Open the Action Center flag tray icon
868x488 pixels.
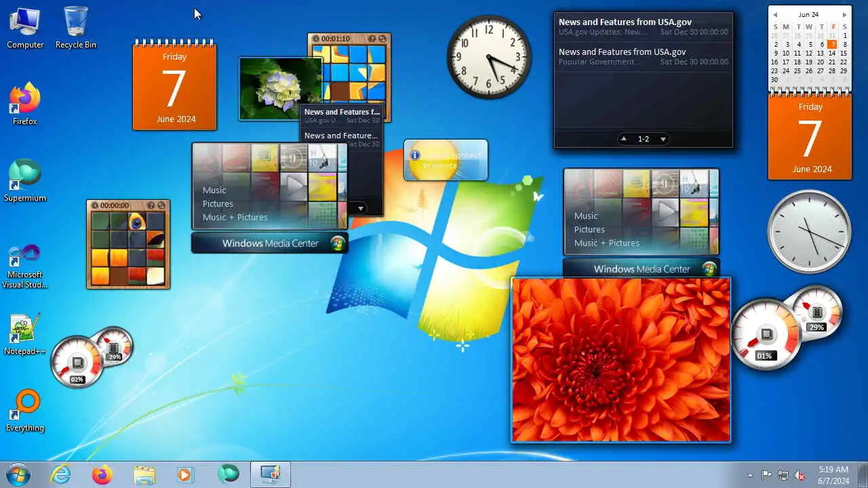[x=766, y=475]
